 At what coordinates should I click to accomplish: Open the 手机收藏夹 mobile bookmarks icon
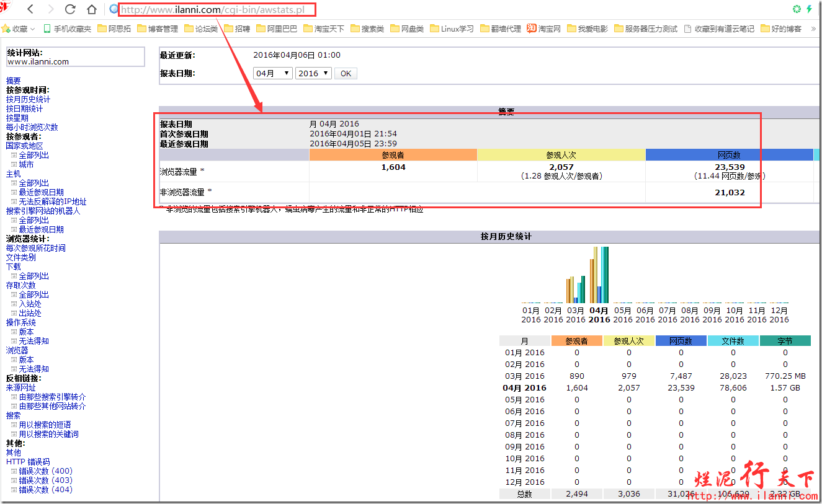(47, 29)
